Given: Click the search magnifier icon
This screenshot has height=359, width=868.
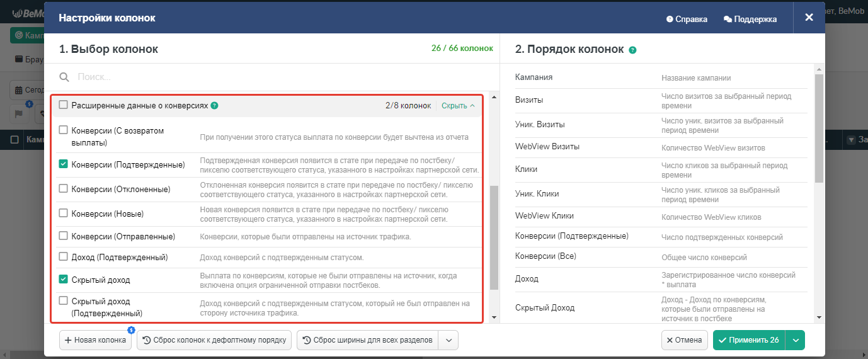Looking at the screenshot, I should click(x=64, y=77).
